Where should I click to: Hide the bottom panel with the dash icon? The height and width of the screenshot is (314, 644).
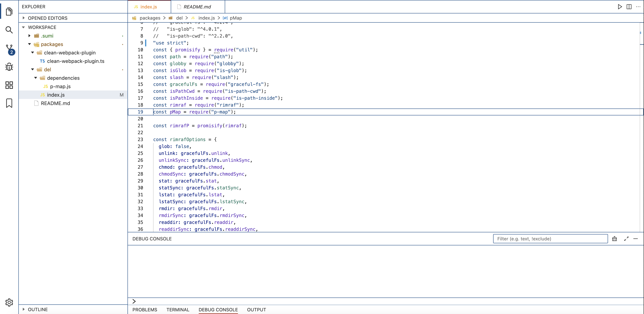point(636,239)
